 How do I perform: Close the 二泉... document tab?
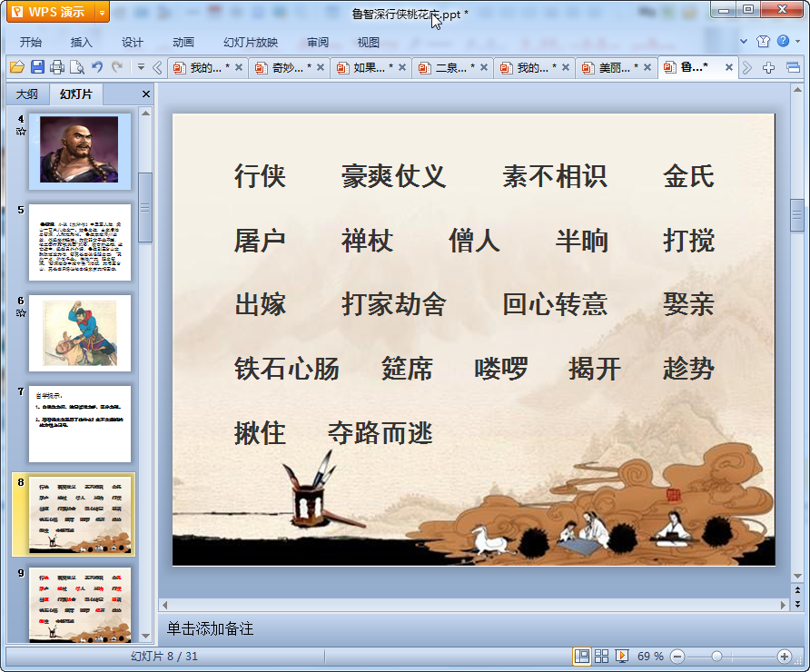[484, 67]
